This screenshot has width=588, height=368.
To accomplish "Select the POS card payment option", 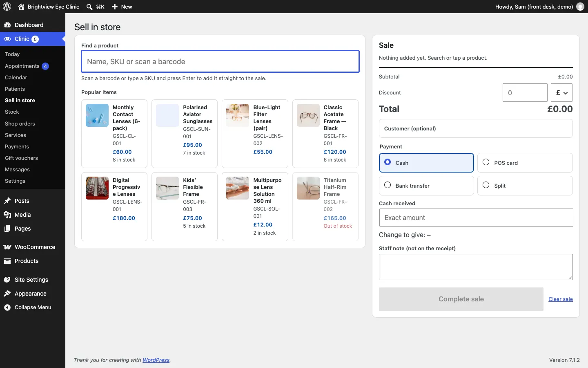I will pos(525,163).
